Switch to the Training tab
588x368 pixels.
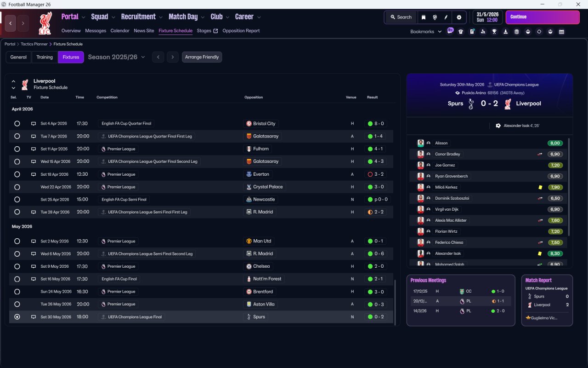[x=45, y=57]
